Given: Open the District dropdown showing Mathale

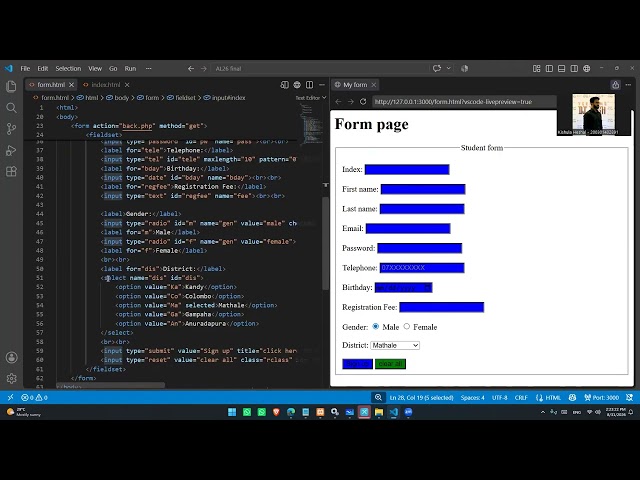Looking at the screenshot, I should click(x=395, y=345).
